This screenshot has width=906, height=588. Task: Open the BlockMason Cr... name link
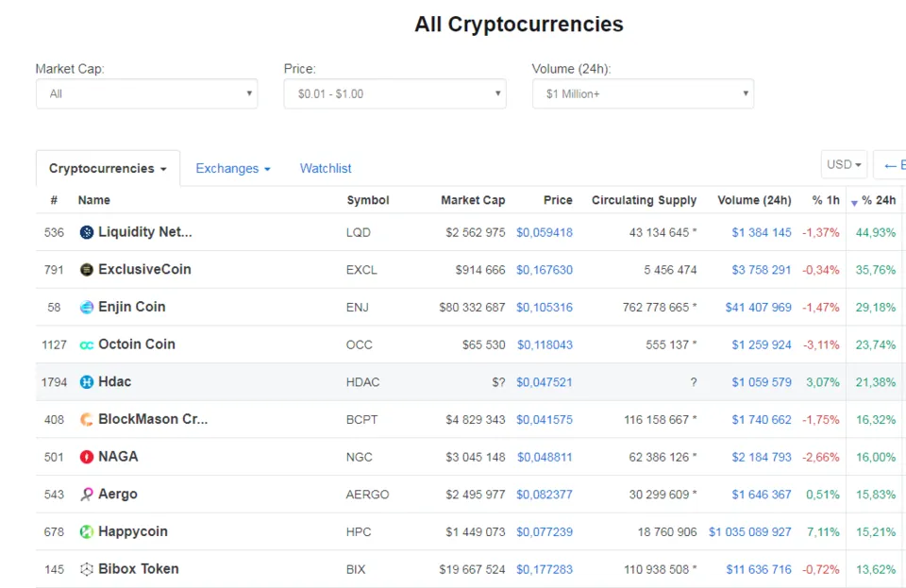tap(153, 419)
